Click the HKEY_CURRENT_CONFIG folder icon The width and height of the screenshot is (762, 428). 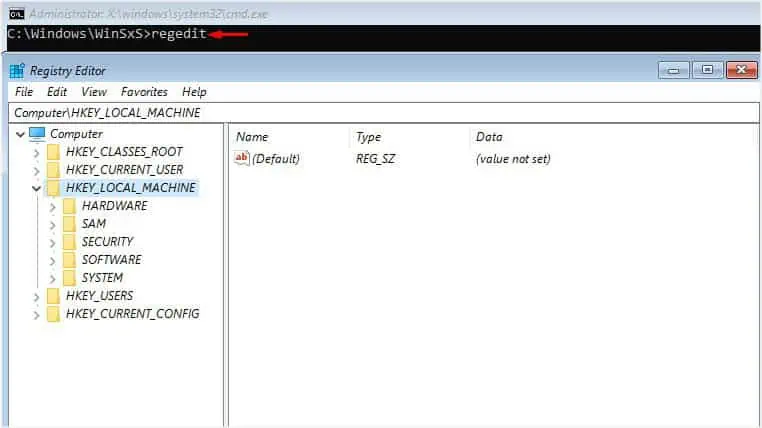pyautogui.click(x=53, y=314)
